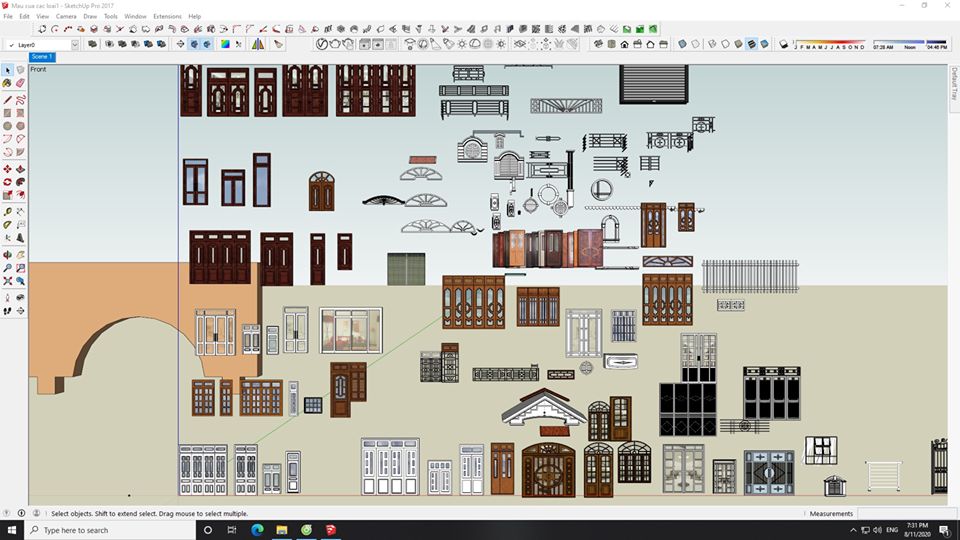
Task: Open the Extensions menu
Action: click(x=167, y=16)
